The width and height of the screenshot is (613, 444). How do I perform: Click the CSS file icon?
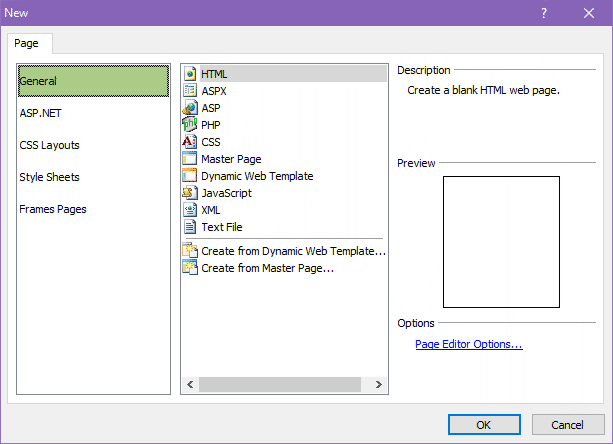tap(190, 142)
